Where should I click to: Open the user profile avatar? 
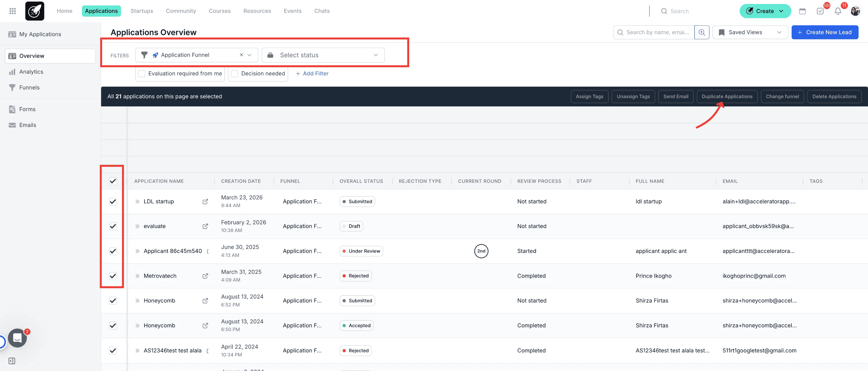(x=855, y=11)
